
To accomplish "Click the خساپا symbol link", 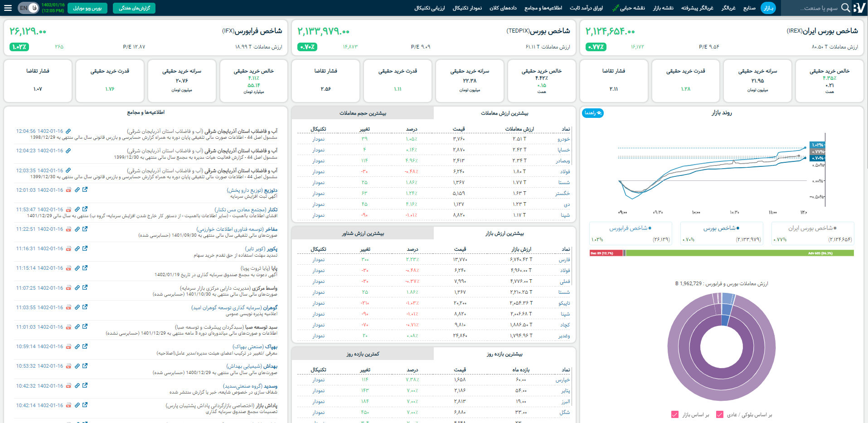I will 564,150.
